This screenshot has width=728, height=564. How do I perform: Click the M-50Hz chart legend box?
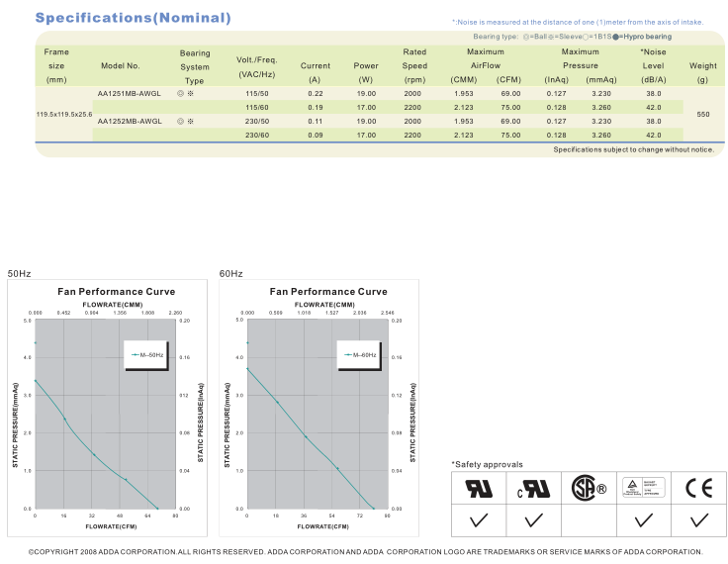[145, 355]
